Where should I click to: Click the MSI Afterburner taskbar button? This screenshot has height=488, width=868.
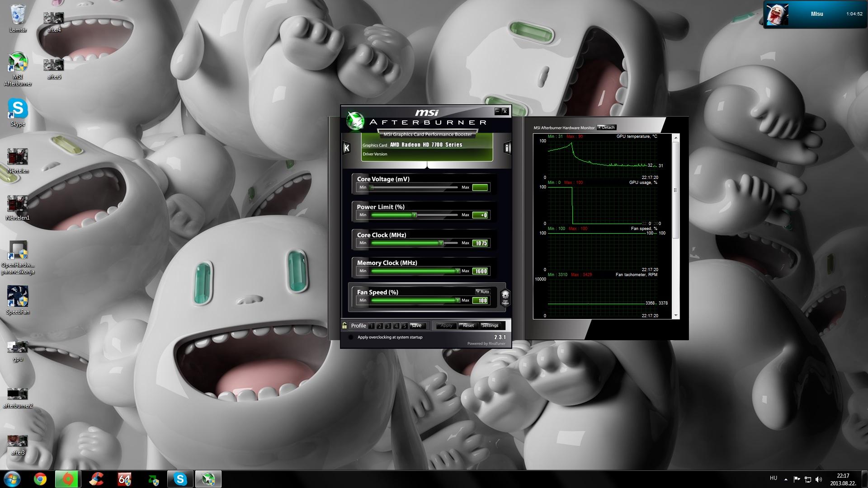click(x=208, y=479)
